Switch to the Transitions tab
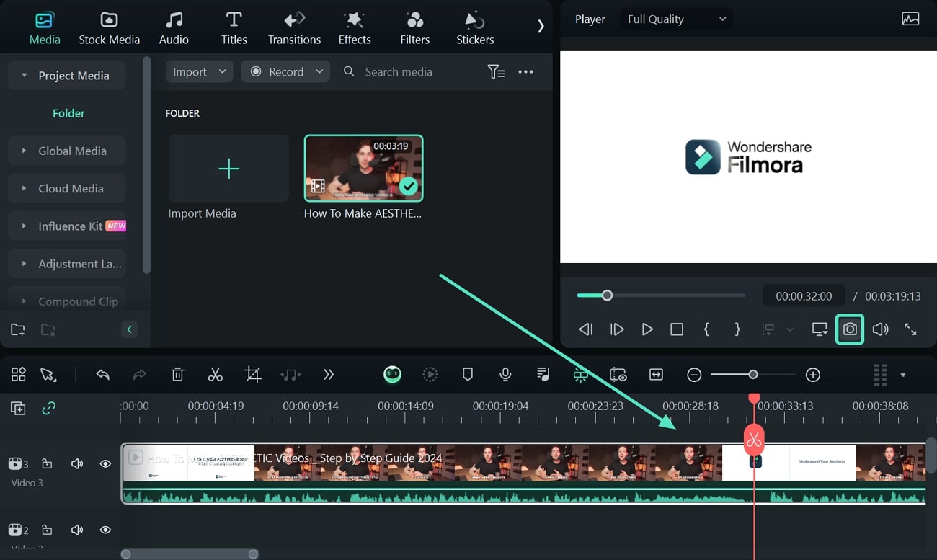 (294, 29)
